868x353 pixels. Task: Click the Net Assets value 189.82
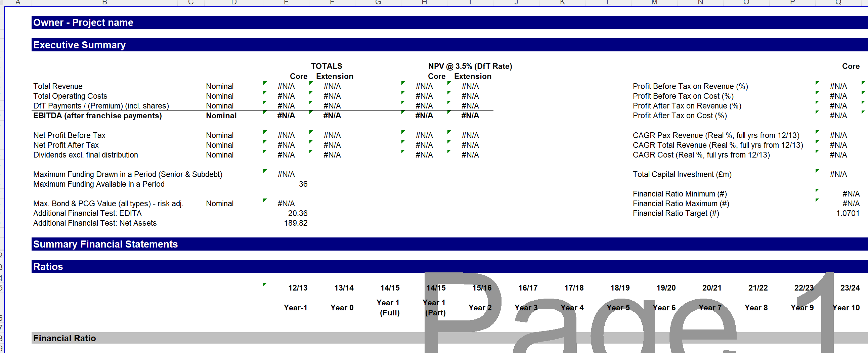295,223
